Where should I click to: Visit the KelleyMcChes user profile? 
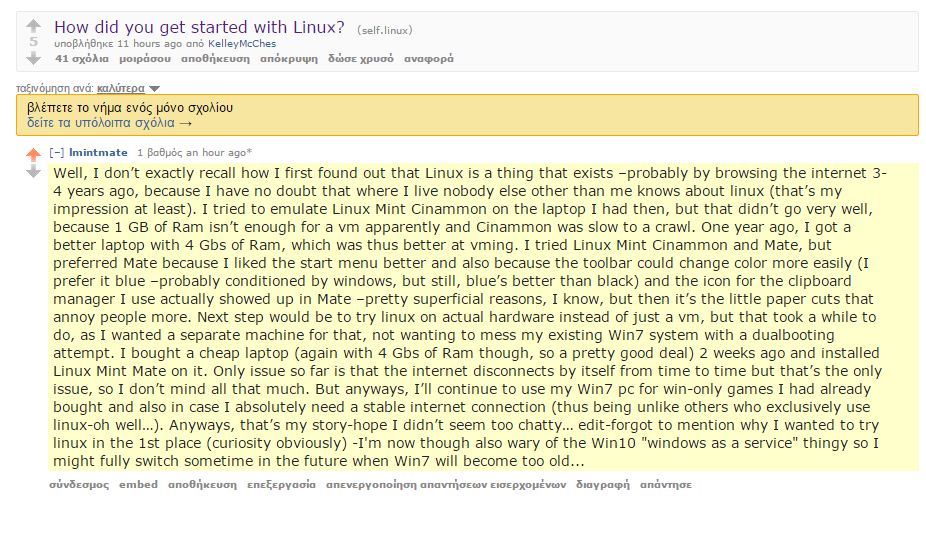pos(242,44)
